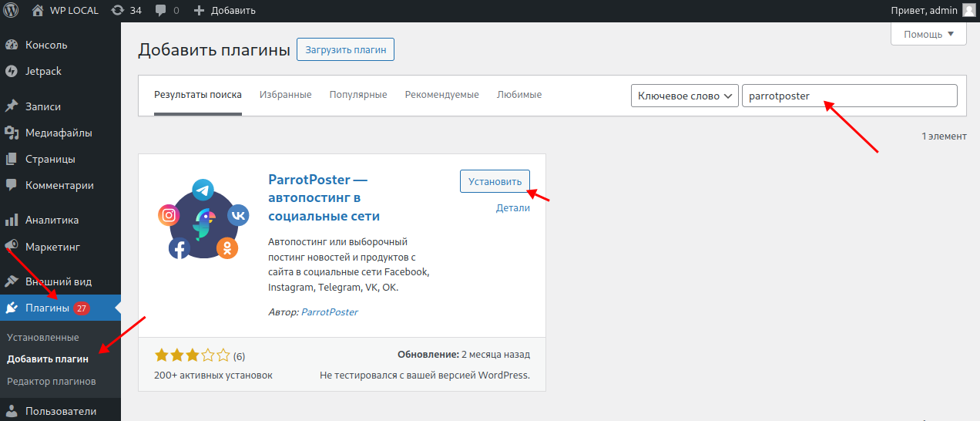This screenshot has height=421, width=980.
Task: Open the ParrotPoster plugin title link
Action: [x=324, y=197]
